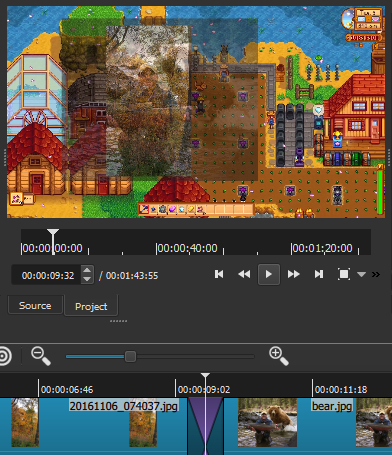The width and height of the screenshot is (392, 455).
Task: Skip to the start of the clip
Action: 219,274
